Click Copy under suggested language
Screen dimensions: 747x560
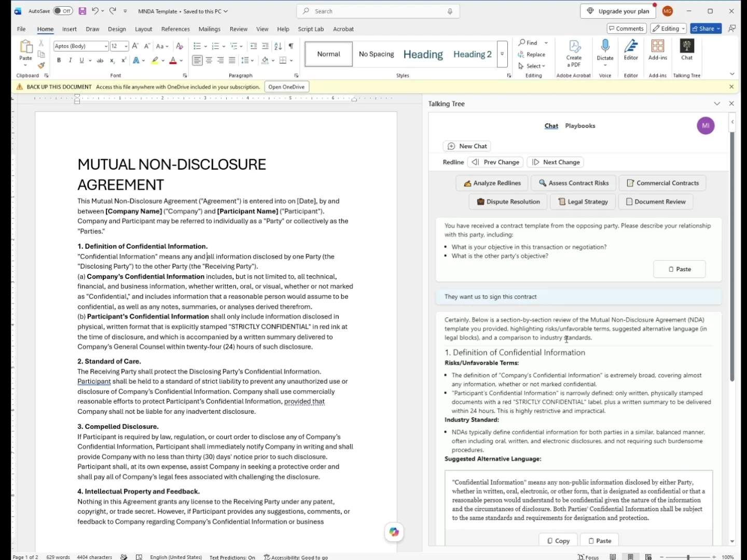tap(558, 541)
